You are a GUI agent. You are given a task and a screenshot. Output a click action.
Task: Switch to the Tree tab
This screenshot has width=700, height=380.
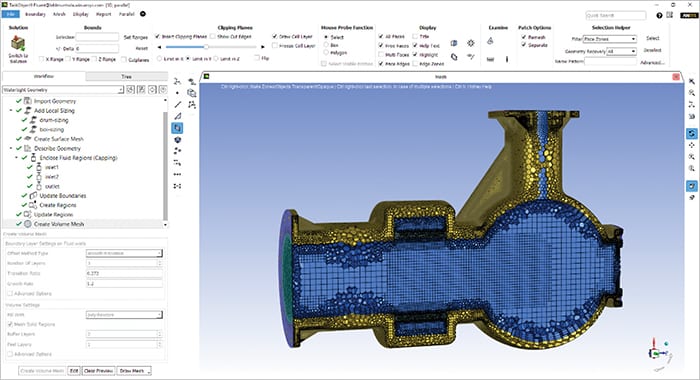126,76
